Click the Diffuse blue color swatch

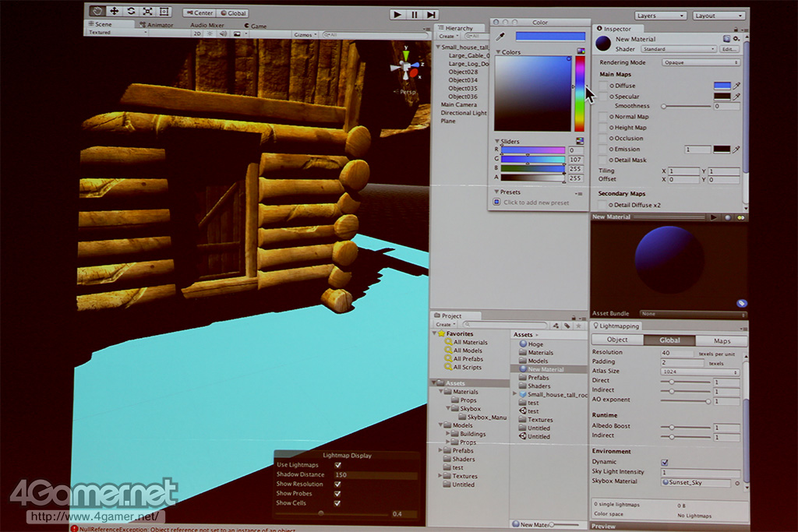722,86
